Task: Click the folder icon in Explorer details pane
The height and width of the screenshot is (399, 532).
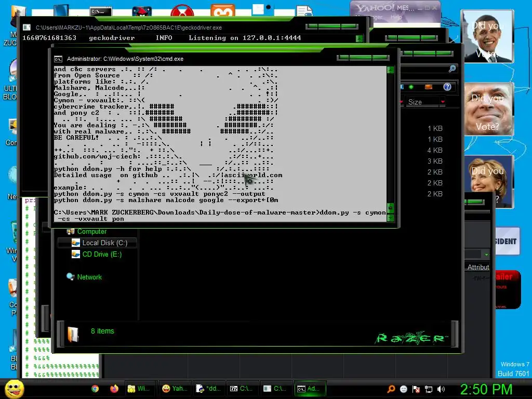Action: [73, 334]
